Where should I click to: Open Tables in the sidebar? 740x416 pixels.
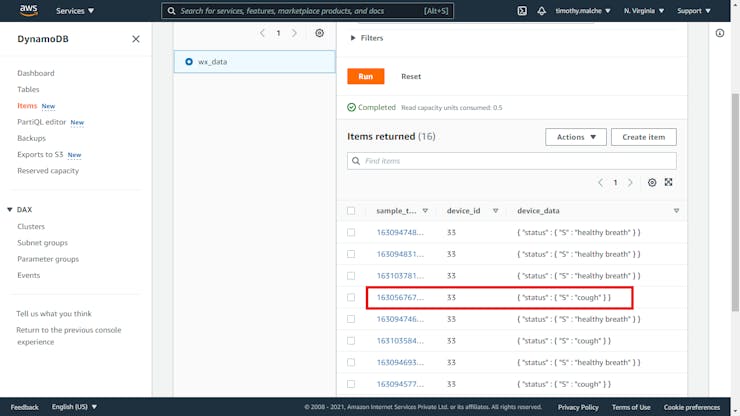click(x=28, y=89)
